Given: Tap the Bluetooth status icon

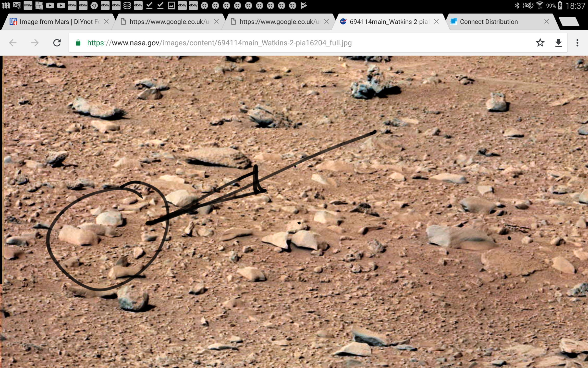Looking at the screenshot, I should tap(517, 5).
